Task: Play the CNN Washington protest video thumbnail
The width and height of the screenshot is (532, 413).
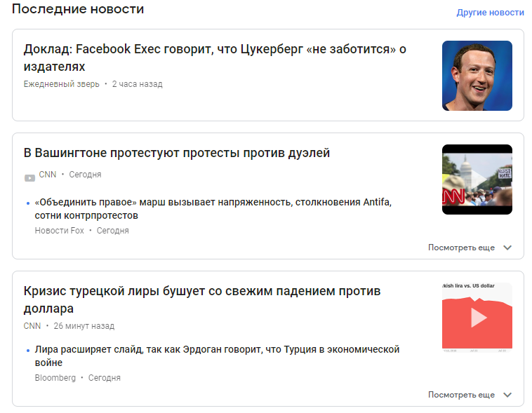Action: point(477,180)
